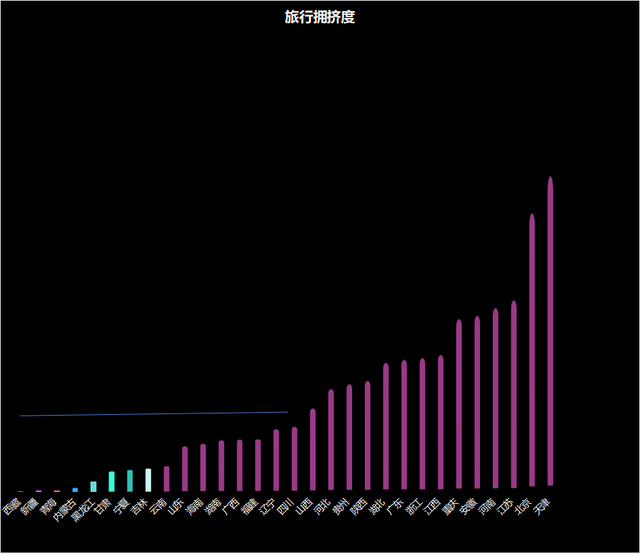Click the blue 内蒙古 bar

coord(75,489)
